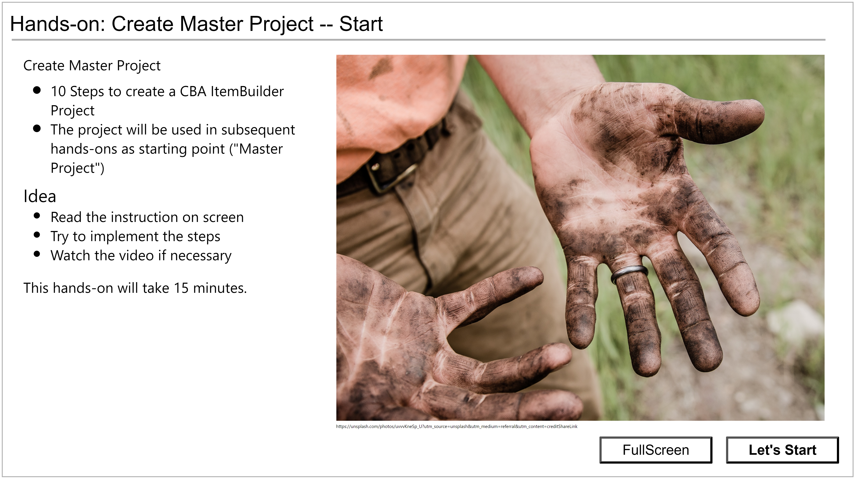Click the bullet dot before The project will
The height and width of the screenshot is (488, 868).
click(x=37, y=128)
